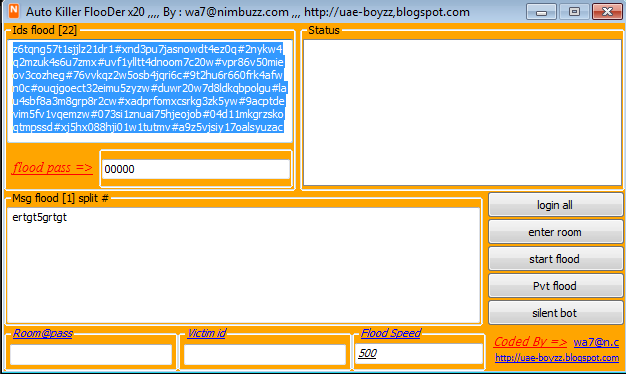This screenshot has width=626, height=374.
Task: Click inside the Ids flood text area
Action: pos(150,91)
